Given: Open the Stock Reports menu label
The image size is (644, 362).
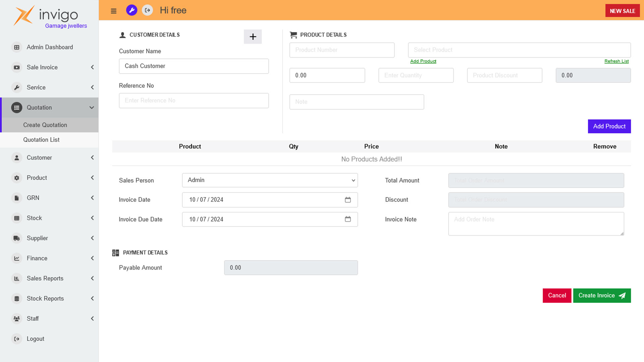Looking at the screenshot, I should click(45, 299).
